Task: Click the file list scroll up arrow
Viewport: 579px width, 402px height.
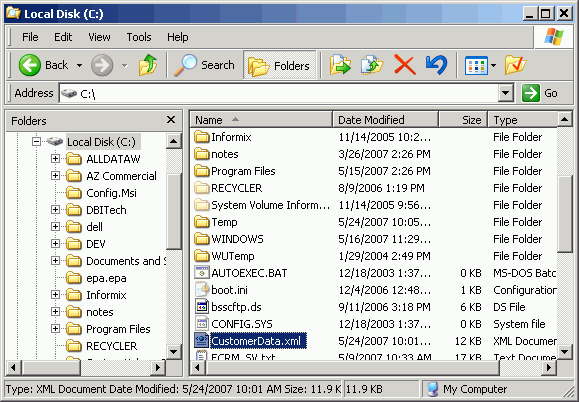Action: click(x=565, y=119)
